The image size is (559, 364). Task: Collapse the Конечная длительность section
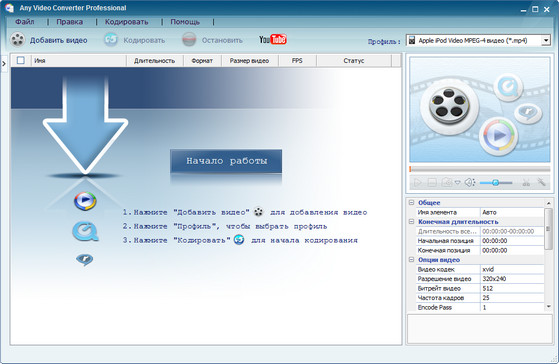pos(411,222)
